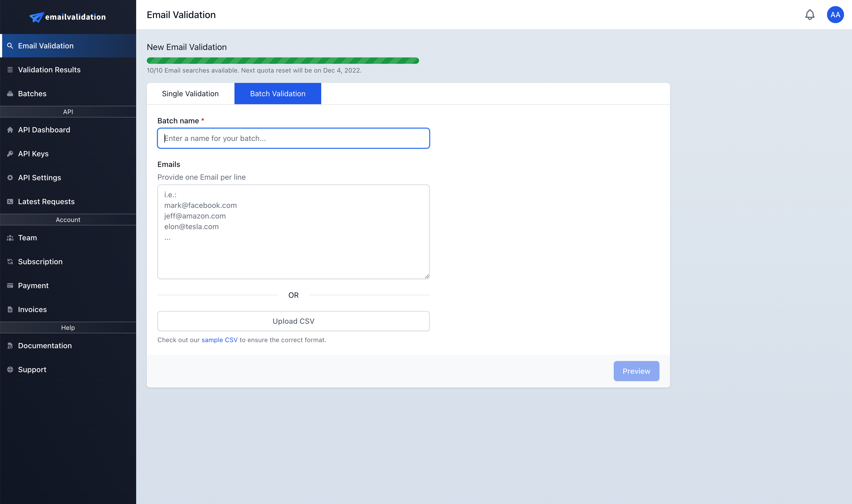The height and width of the screenshot is (504, 852).
Task: Open Team via the people icon
Action: click(10, 237)
